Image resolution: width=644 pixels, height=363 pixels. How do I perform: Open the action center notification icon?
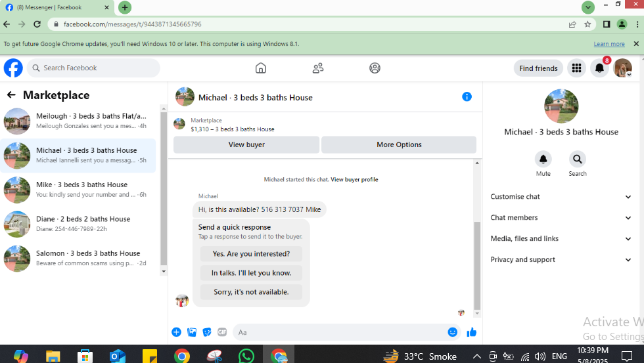point(627,356)
